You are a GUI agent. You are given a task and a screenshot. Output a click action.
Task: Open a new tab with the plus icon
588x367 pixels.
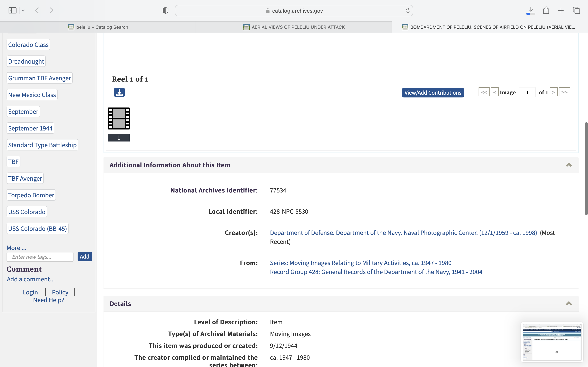[x=561, y=10]
